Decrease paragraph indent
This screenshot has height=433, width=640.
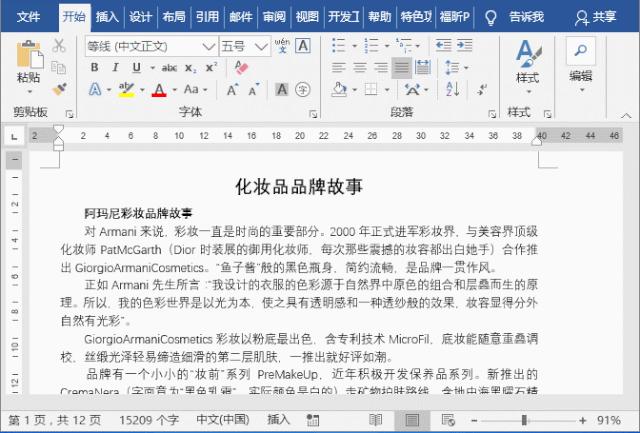tap(443, 45)
